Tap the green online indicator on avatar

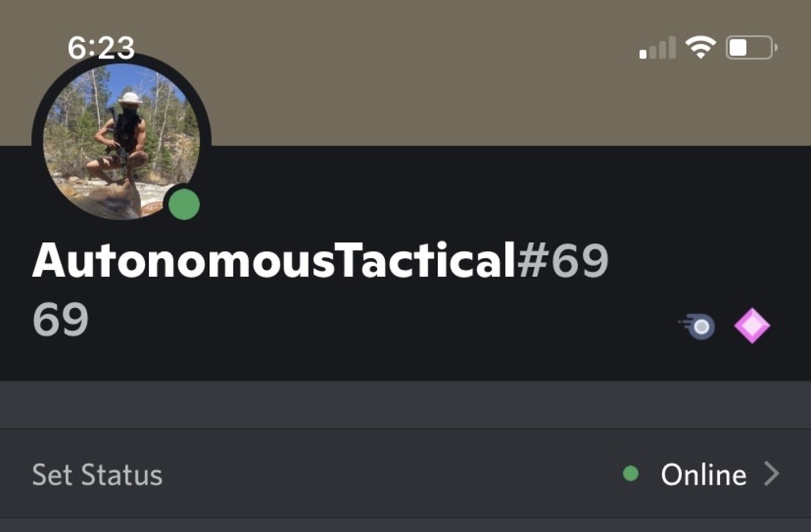coord(184,204)
